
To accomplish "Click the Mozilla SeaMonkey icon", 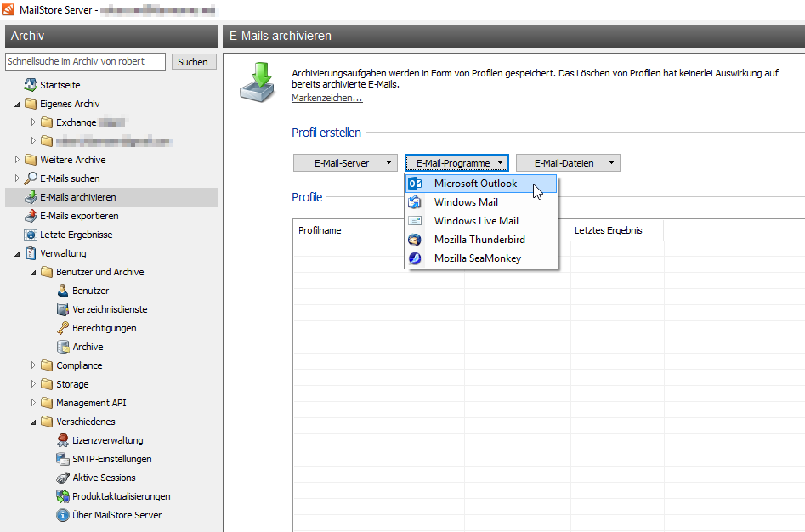I will (415, 258).
